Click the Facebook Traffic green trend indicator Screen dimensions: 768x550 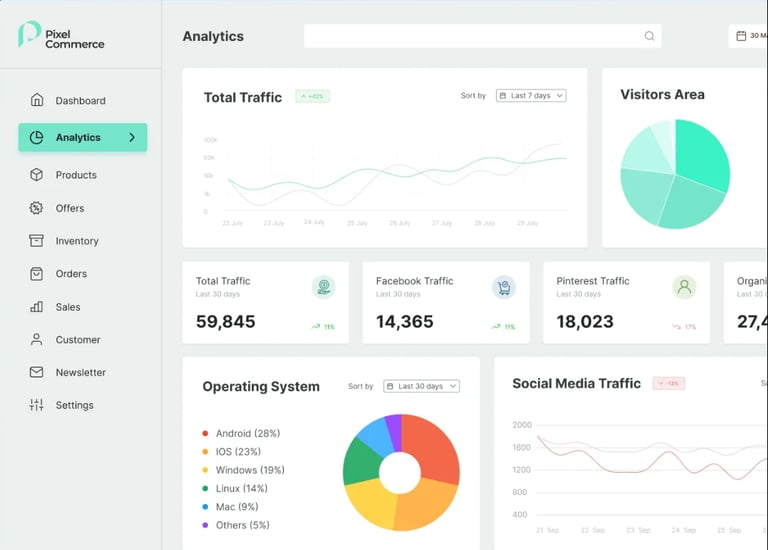(504, 327)
